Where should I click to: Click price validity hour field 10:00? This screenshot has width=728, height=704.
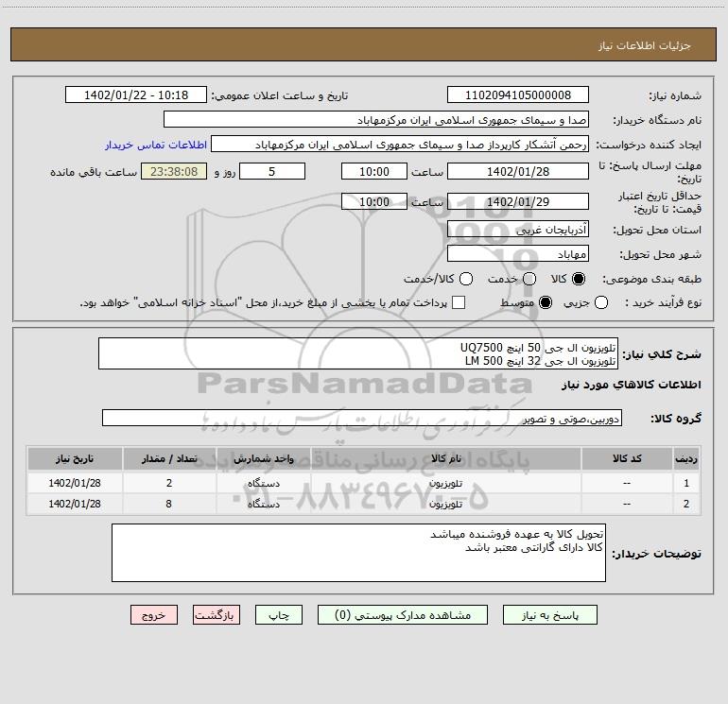(x=374, y=201)
